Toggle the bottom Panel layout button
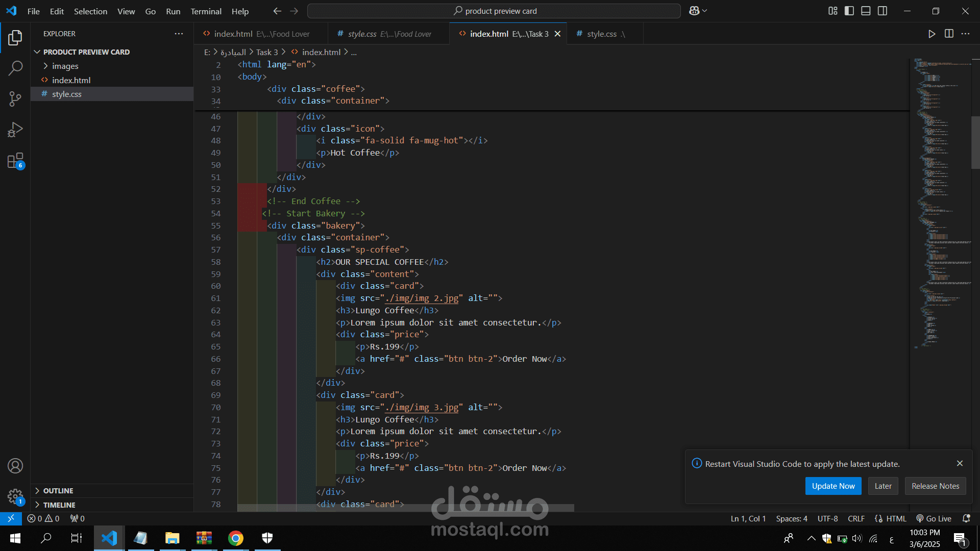 click(866, 11)
